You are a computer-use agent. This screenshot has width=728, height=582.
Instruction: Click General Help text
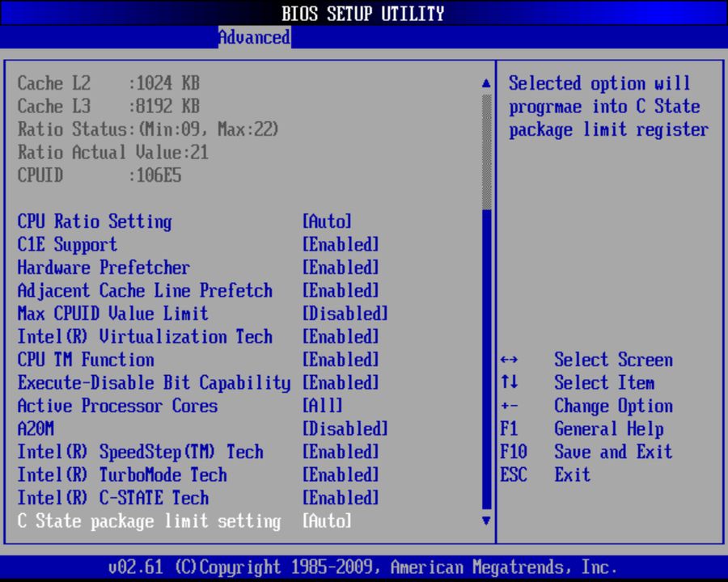point(608,429)
